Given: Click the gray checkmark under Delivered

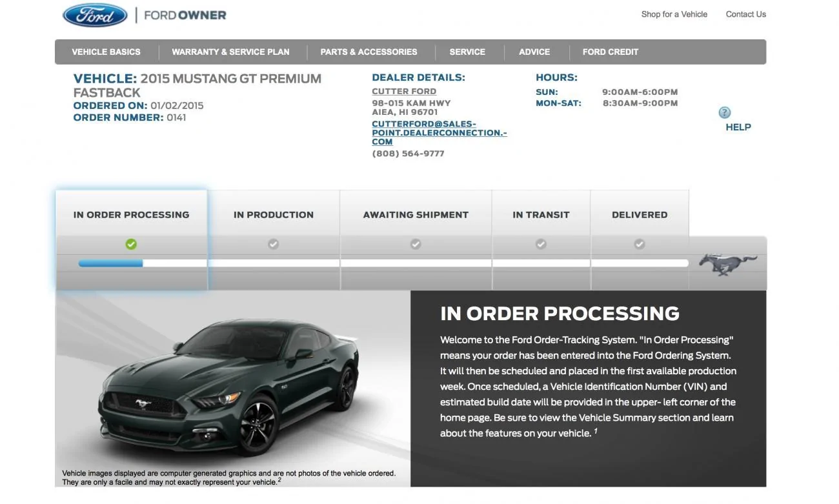Looking at the screenshot, I should point(640,244).
